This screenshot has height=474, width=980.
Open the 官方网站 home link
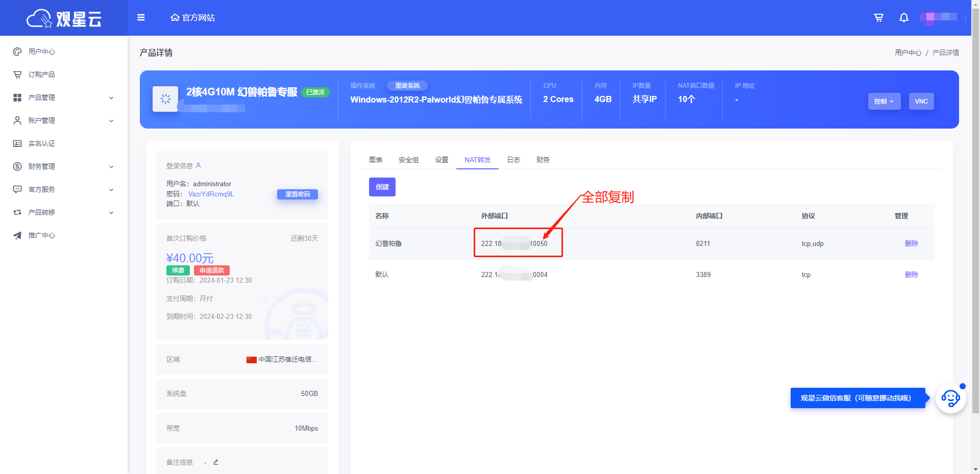pos(193,17)
